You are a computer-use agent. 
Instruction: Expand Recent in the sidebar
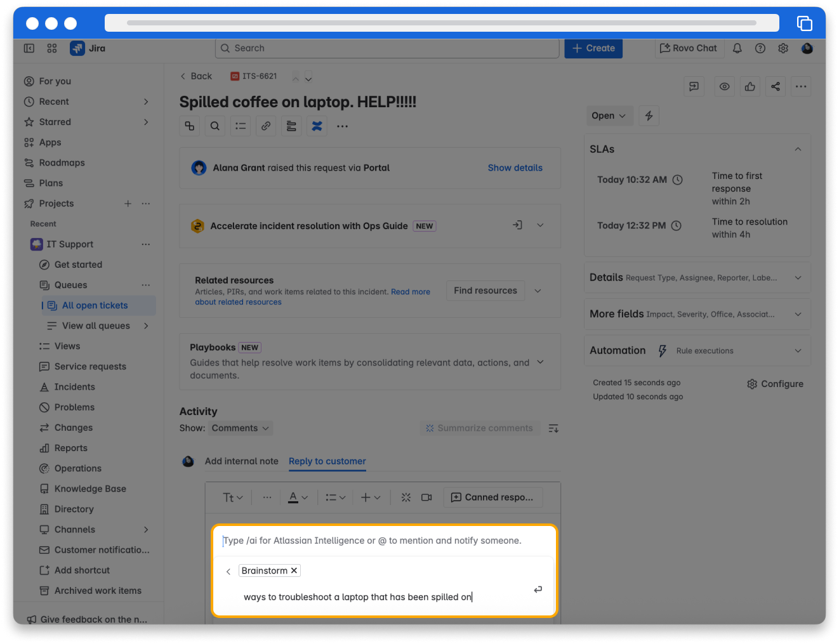point(146,102)
